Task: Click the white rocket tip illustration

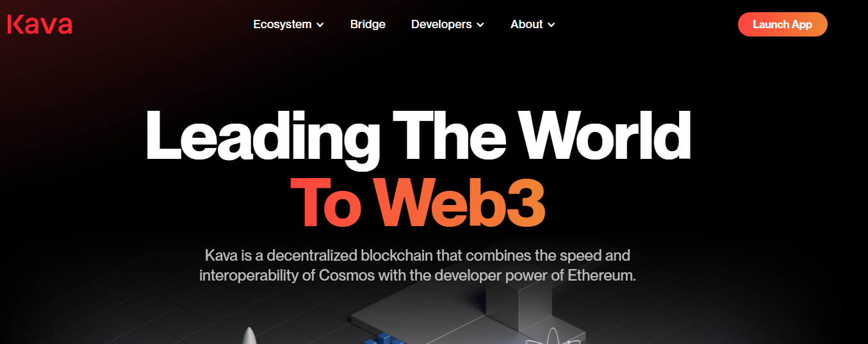Action: click(x=249, y=336)
